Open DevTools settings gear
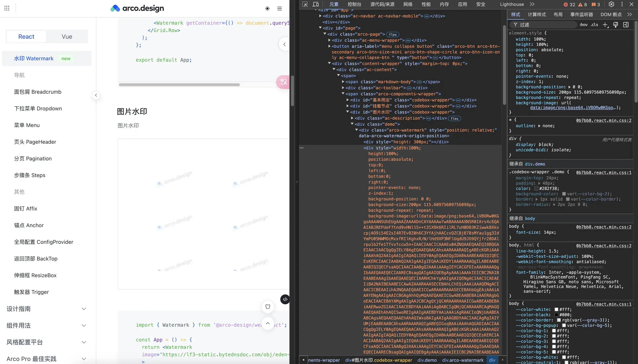The height and width of the screenshot is (364, 638). [611, 4]
